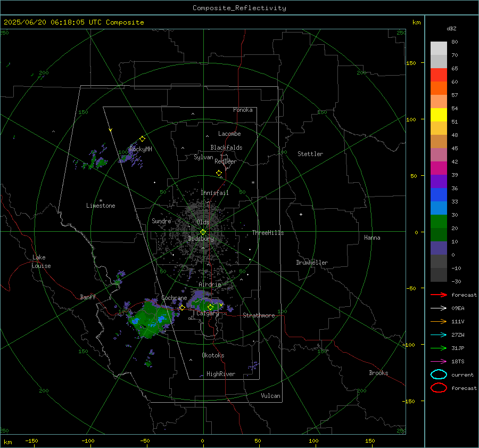Click the tan swatch between 48 and 45
Screen dimensions: 479x448
coord(439,142)
